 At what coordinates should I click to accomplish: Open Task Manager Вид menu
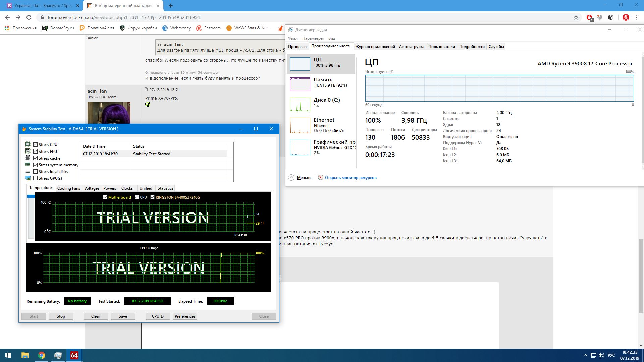(x=332, y=38)
